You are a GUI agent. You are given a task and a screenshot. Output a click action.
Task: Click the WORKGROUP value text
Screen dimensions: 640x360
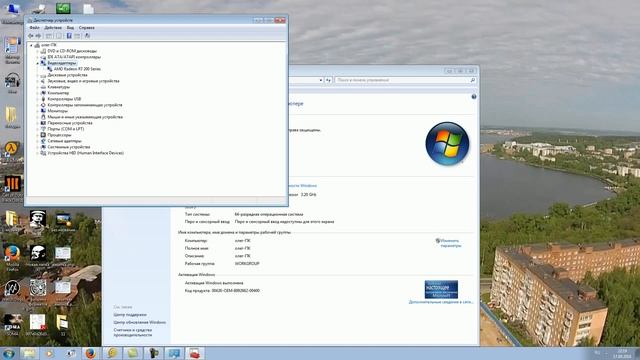[x=247, y=264]
